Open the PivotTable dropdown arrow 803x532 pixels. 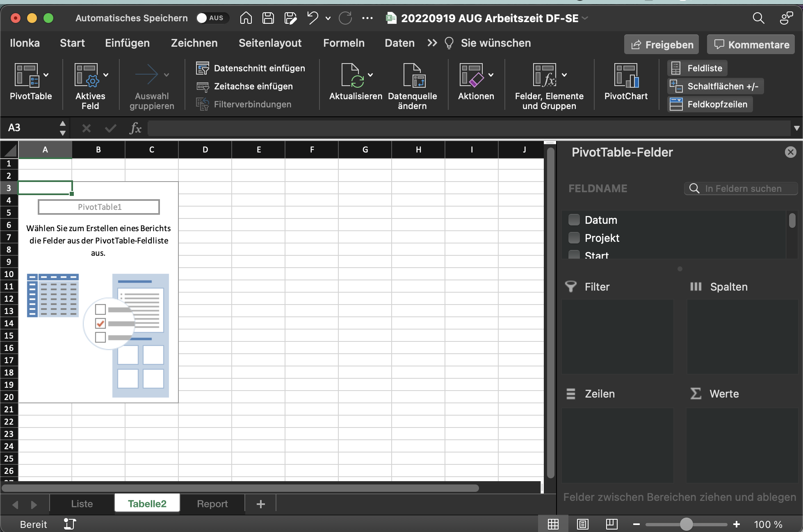pyautogui.click(x=46, y=75)
